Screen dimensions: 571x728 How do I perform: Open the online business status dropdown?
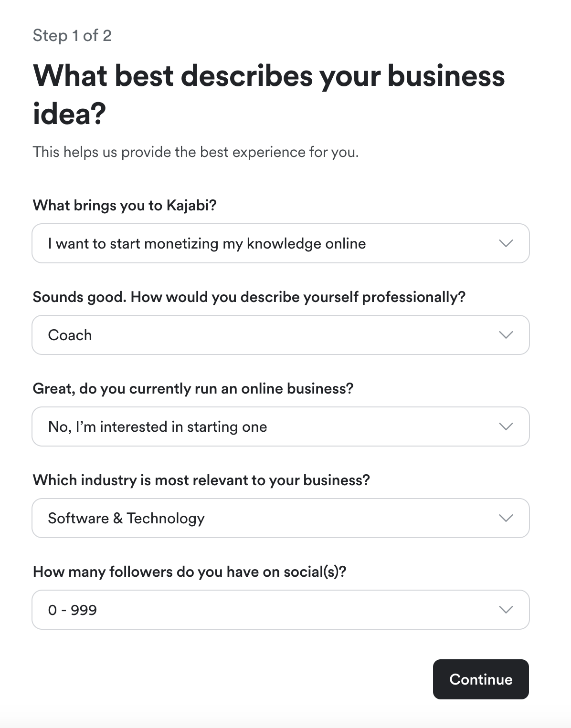point(281,426)
